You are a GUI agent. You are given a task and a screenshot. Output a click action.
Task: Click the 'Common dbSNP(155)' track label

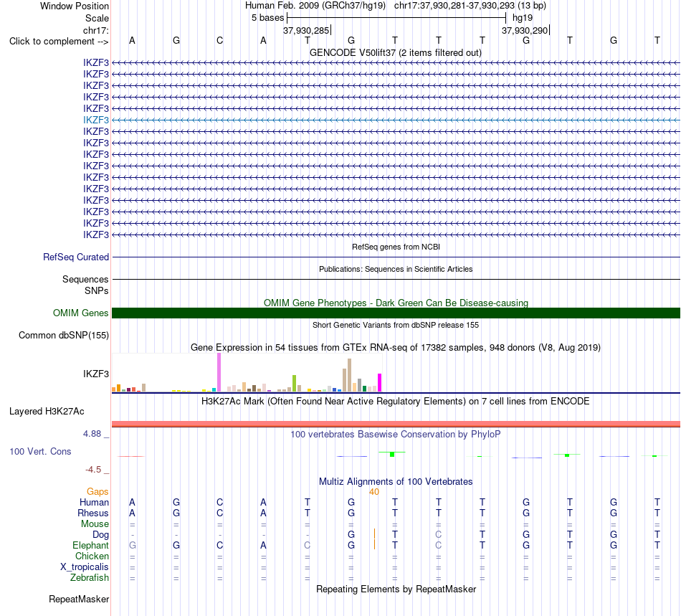point(64,336)
